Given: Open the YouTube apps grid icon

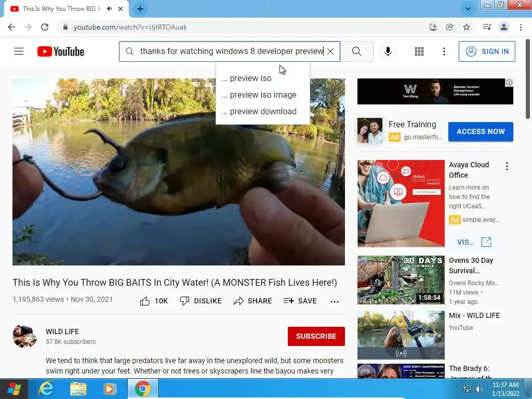Looking at the screenshot, I should [x=419, y=51].
